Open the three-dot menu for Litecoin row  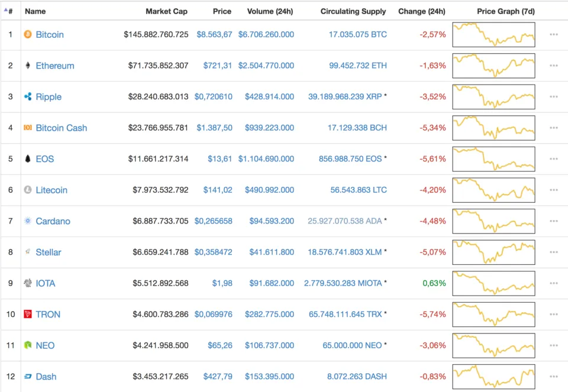pyautogui.click(x=554, y=190)
